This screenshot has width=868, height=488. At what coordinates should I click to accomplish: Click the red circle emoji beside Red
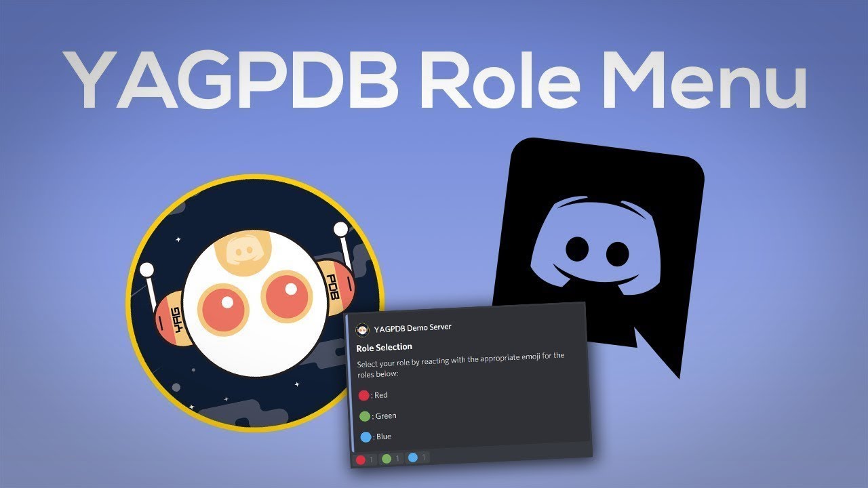[x=363, y=395]
